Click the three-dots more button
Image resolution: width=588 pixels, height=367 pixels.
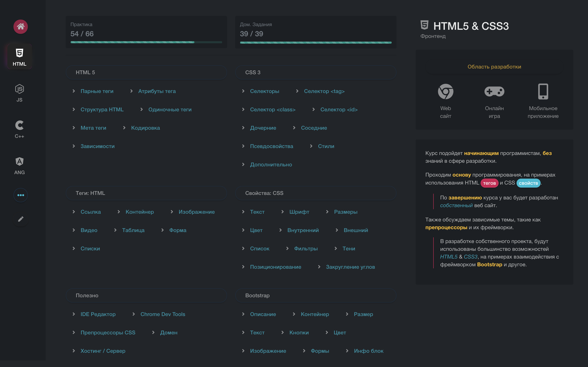click(x=20, y=195)
